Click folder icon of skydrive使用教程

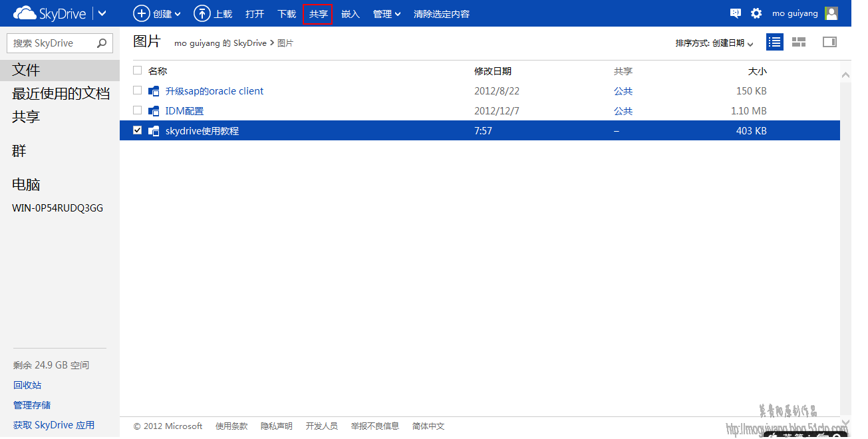pyautogui.click(x=154, y=131)
